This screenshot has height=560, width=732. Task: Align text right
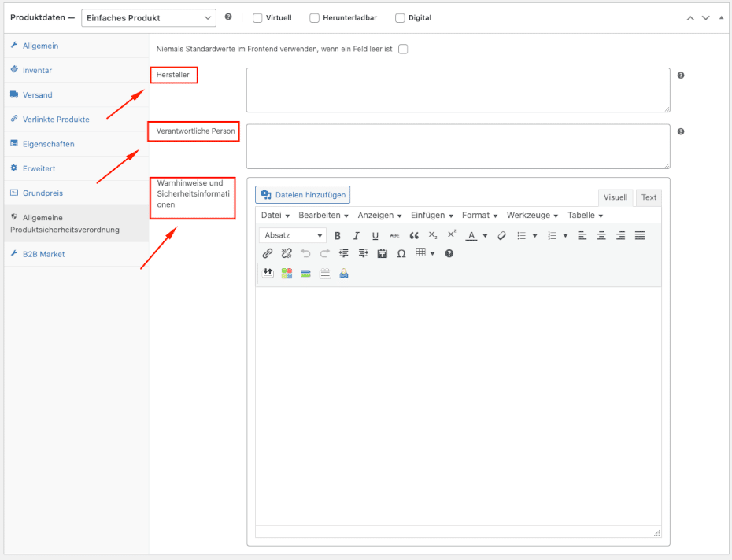tap(620, 236)
